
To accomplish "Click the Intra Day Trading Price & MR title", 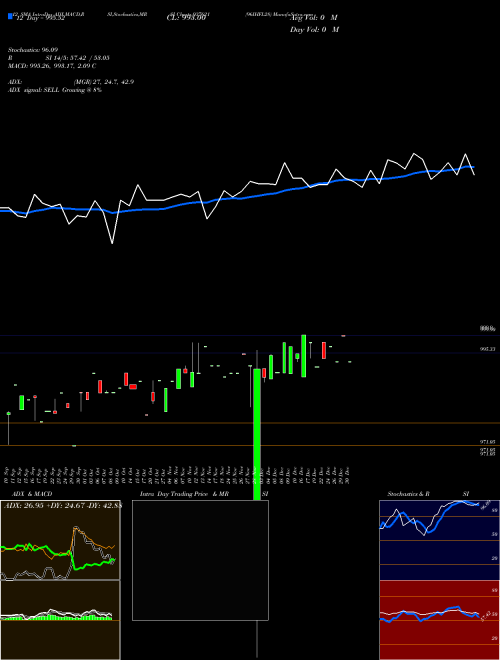I will 184,494.
